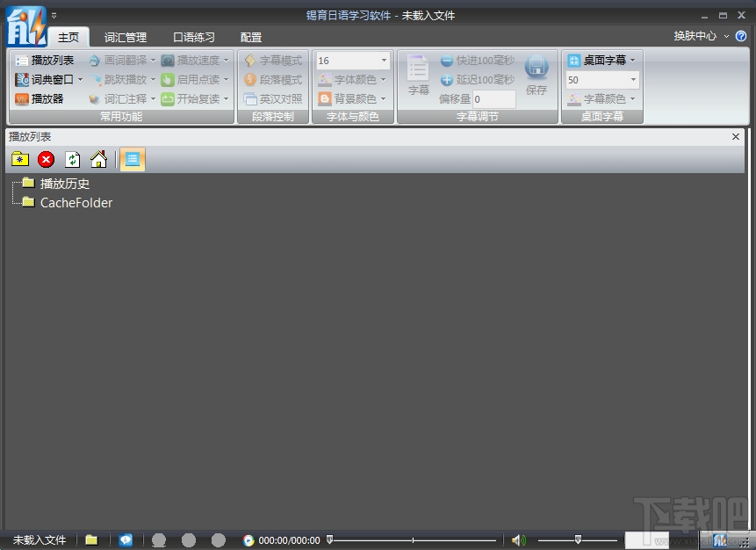Click the circular play icon beside timer
Viewport: 756px width, 550px height.
tap(248, 540)
